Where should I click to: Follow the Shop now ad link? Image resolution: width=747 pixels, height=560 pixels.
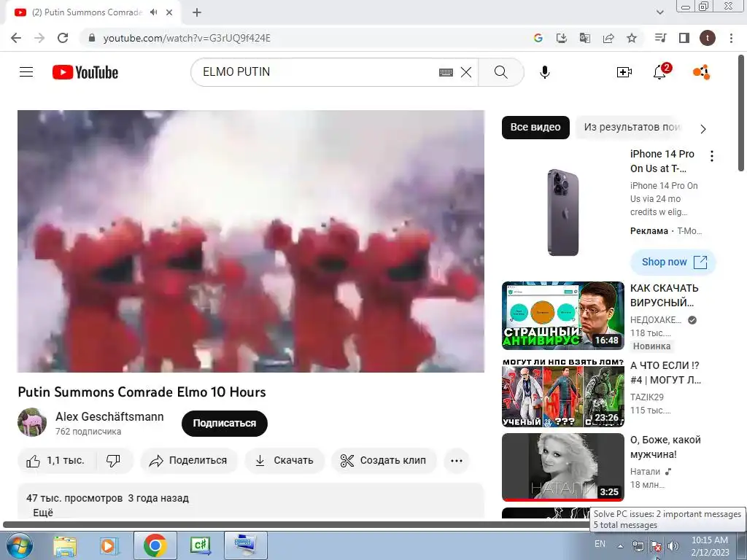673,262
